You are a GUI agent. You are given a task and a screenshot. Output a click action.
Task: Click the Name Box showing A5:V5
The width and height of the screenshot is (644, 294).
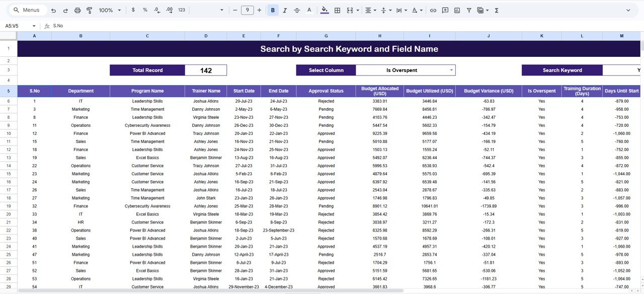tap(12, 26)
